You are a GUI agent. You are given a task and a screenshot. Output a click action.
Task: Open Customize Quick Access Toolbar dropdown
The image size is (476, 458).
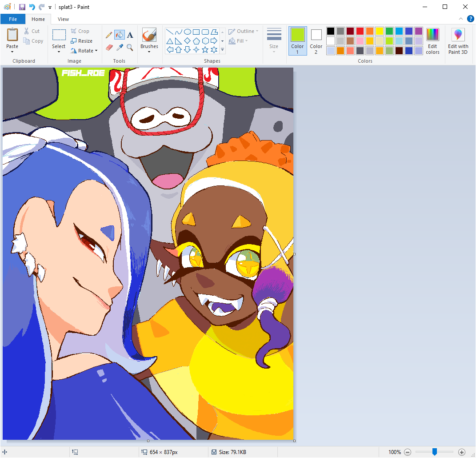(x=50, y=7)
